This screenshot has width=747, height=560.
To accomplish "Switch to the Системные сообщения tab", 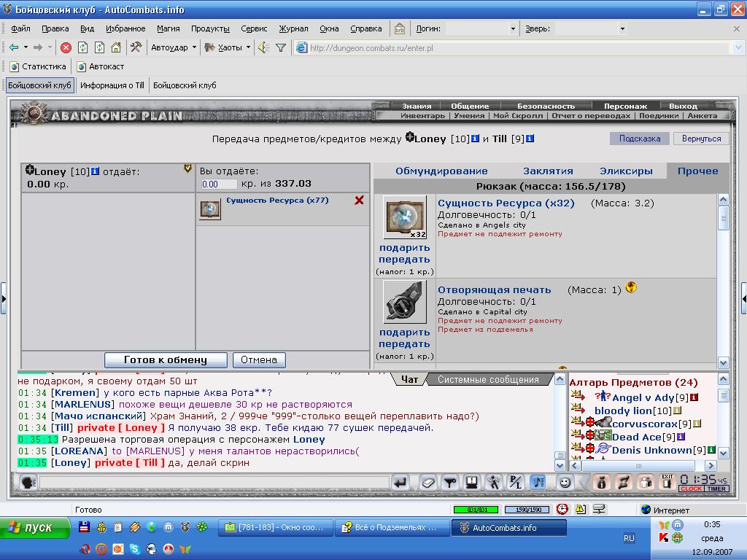I will tap(488, 379).
